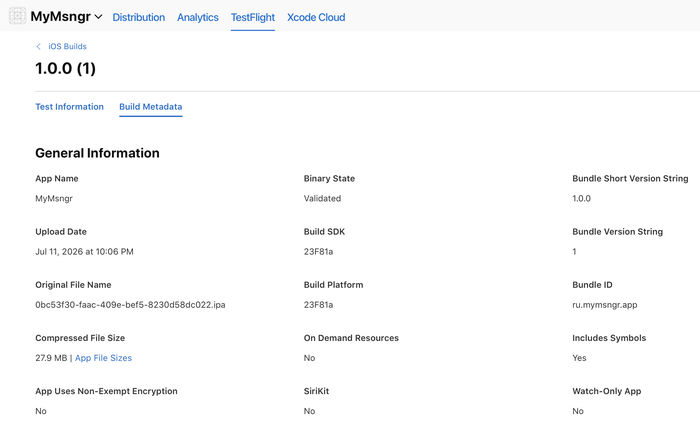Click the Binary State value Validated
700x432 pixels.
pos(322,199)
